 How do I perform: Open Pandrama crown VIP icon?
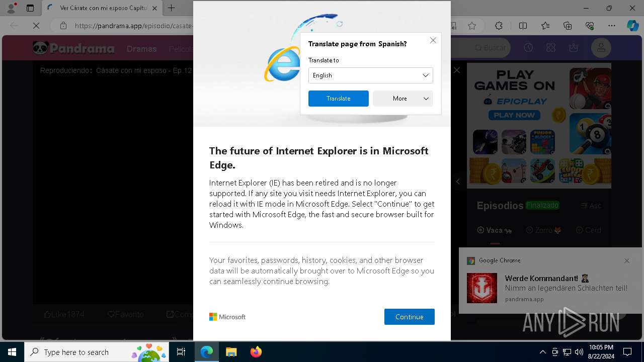(x=574, y=48)
